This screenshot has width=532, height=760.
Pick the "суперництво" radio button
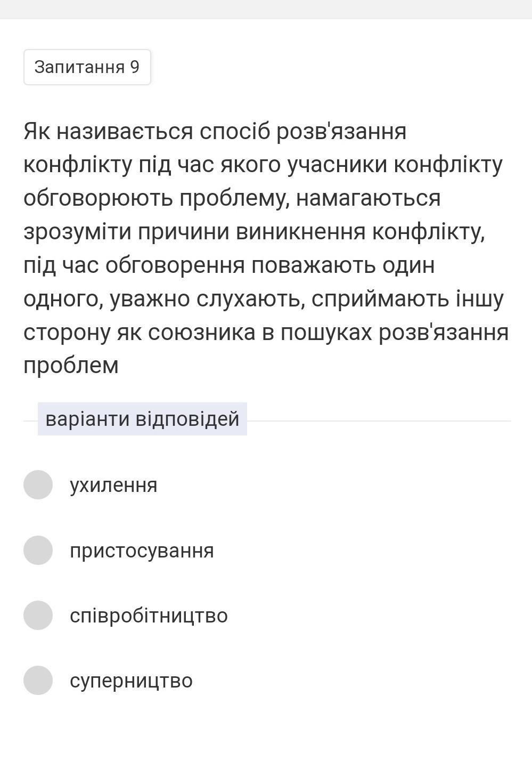pos(38,680)
